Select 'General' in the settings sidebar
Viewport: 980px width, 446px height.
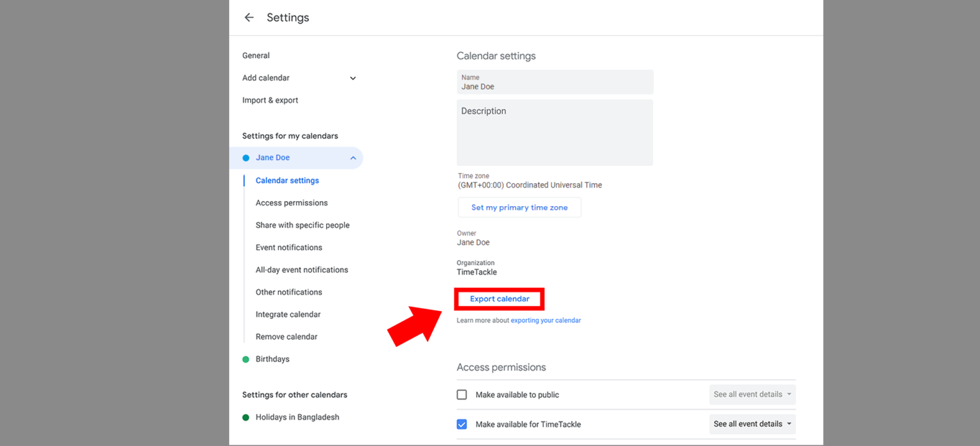256,55
